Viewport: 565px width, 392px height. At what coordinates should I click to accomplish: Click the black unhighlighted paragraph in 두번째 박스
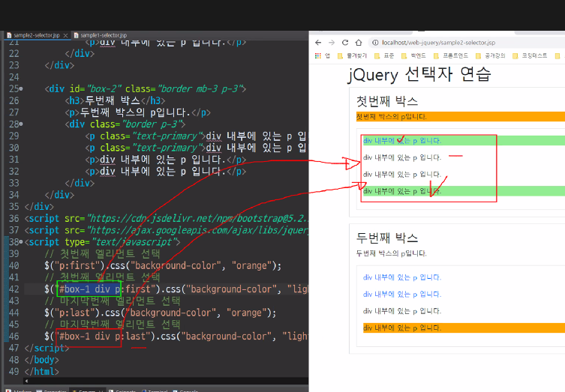[x=402, y=311]
